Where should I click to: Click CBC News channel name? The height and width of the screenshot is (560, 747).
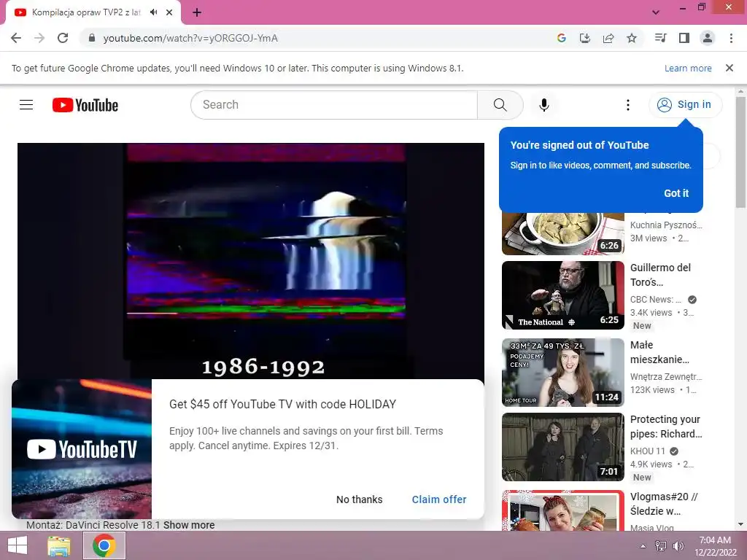(x=656, y=300)
